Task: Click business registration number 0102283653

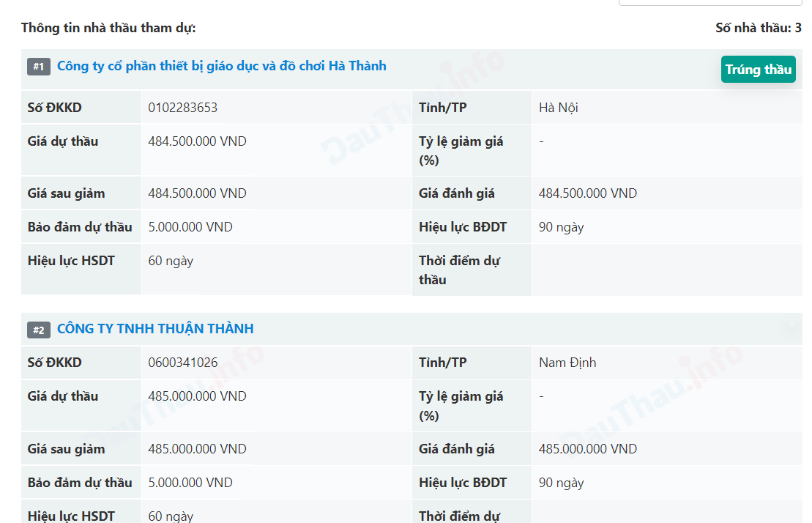Action: pyautogui.click(x=182, y=108)
